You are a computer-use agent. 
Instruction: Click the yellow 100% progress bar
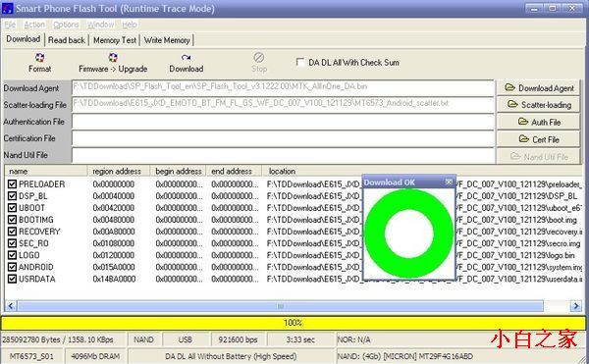click(293, 323)
